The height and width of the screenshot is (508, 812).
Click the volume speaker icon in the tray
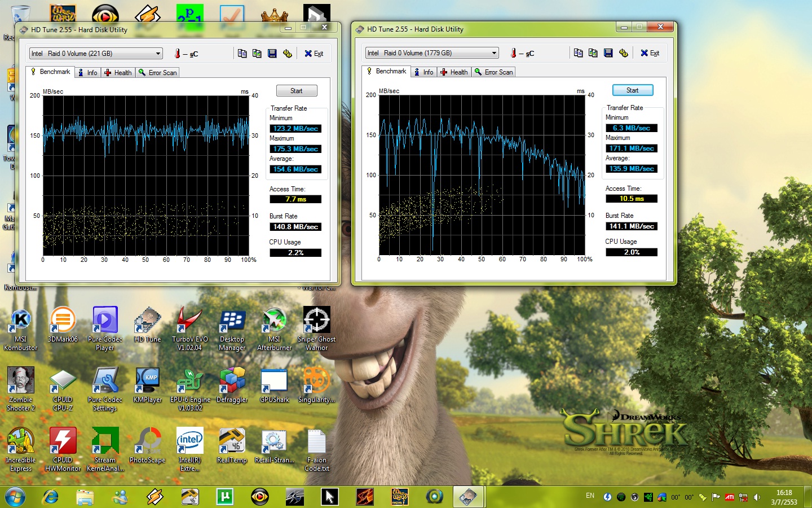tap(757, 497)
